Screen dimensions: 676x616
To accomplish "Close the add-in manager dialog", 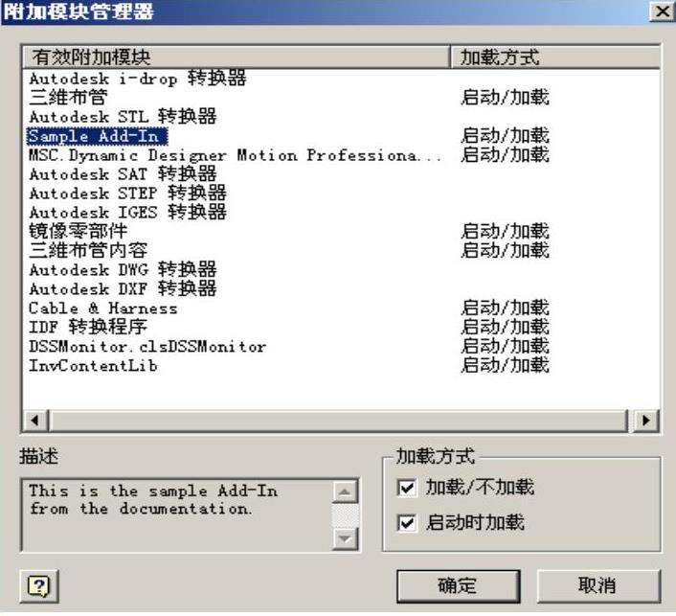I will point(662,11).
